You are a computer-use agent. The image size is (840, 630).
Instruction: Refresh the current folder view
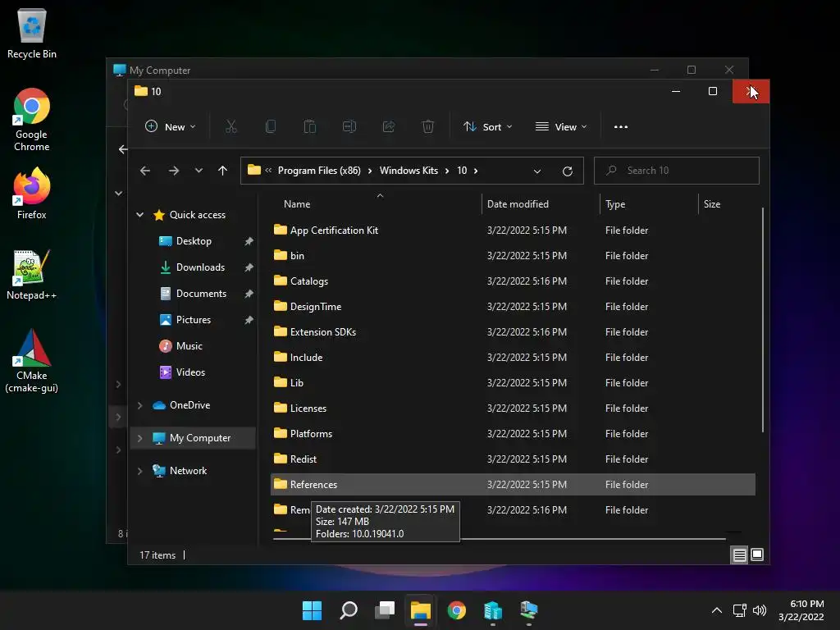pyautogui.click(x=568, y=171)
